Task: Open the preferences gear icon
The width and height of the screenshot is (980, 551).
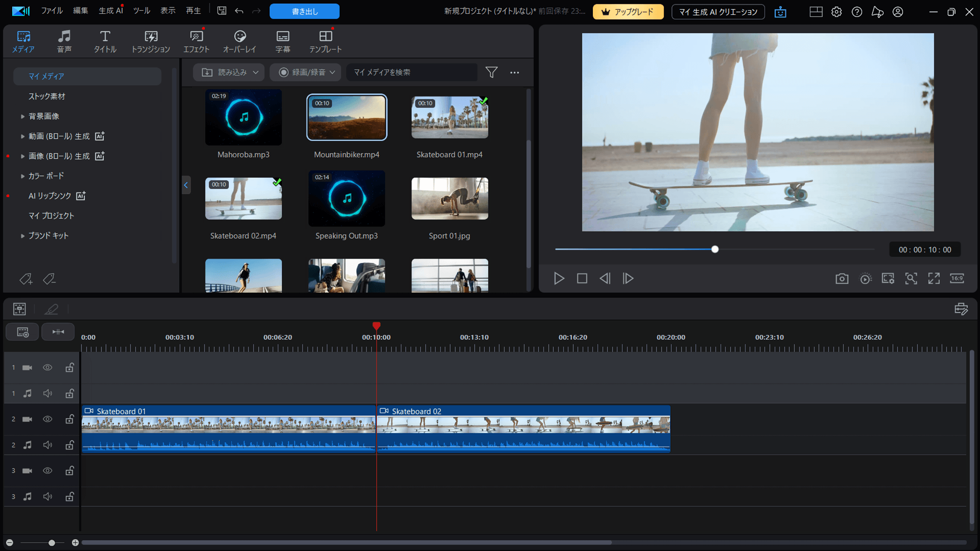Action: pyautogui.click(x=836, y=12)
